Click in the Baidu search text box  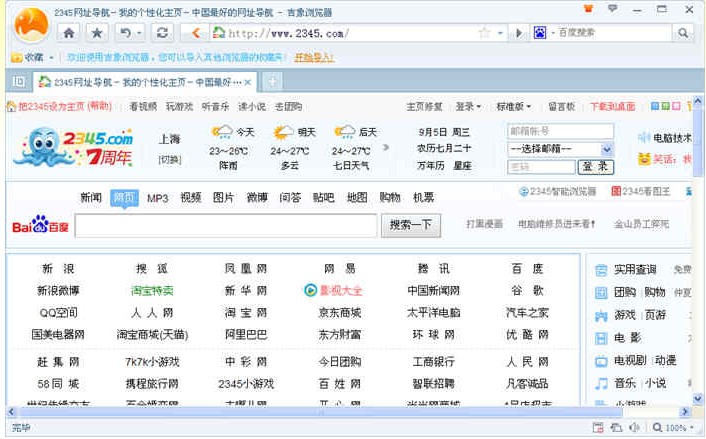click(226, 226)
